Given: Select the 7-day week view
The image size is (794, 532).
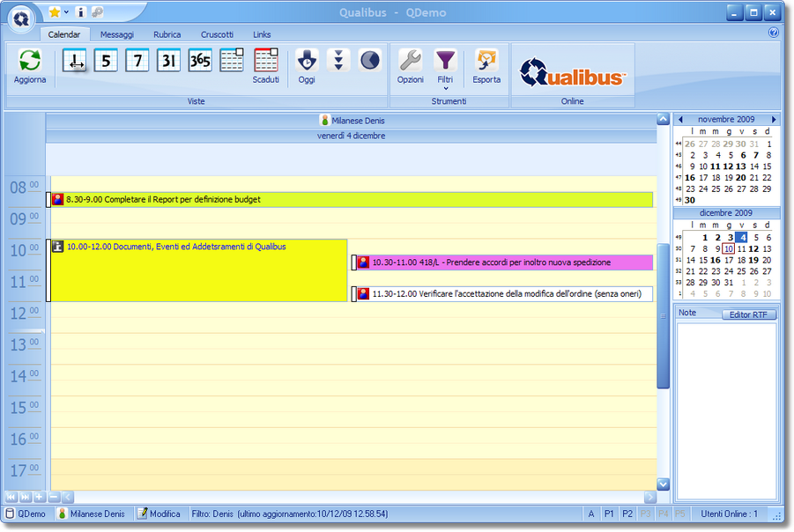Looking at the screenshot, I should (x=137, y=61).
